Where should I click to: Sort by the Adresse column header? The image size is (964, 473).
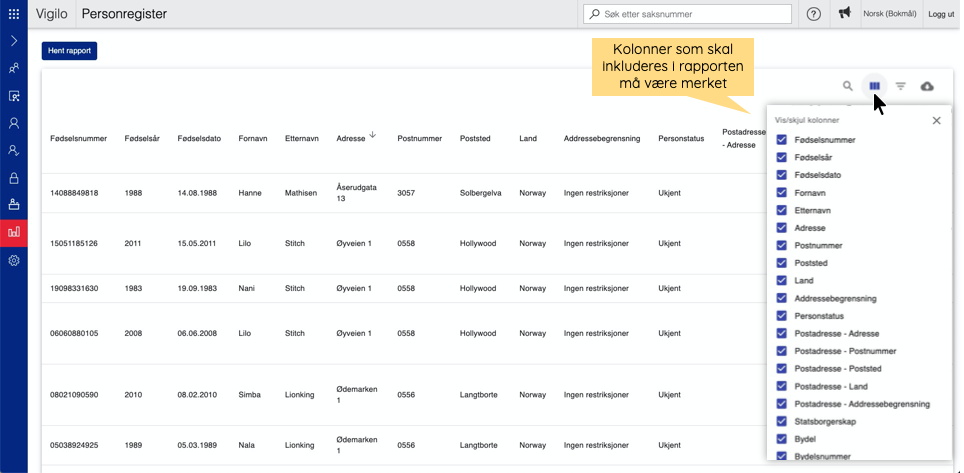click(351, 138)
